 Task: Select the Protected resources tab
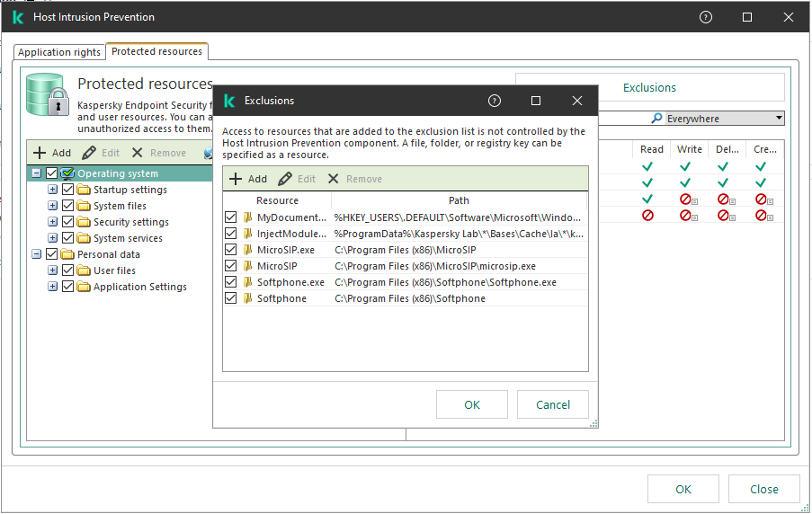tap(156, 51)
